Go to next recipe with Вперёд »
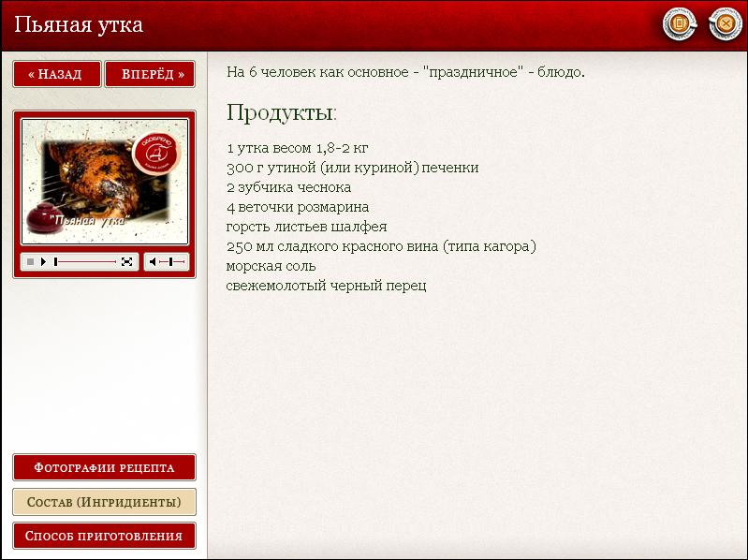The width and height of the screenshot is (748, 560). coord(150,74)
